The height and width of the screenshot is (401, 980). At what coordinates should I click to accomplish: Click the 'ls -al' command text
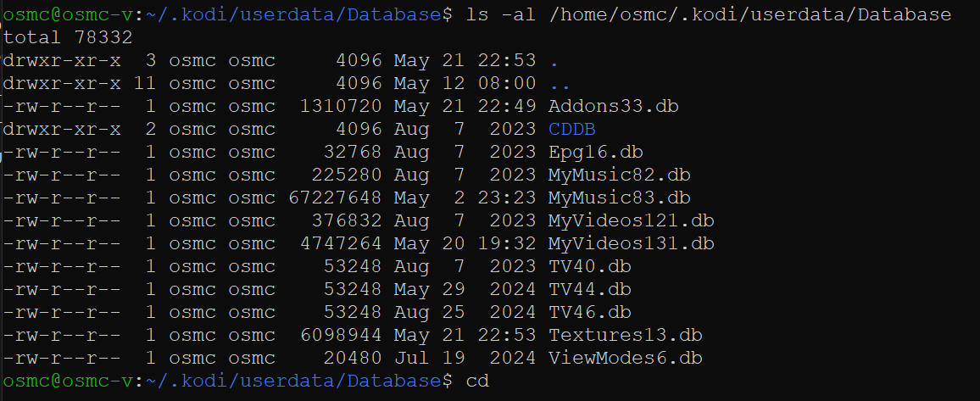pos(501,15)
